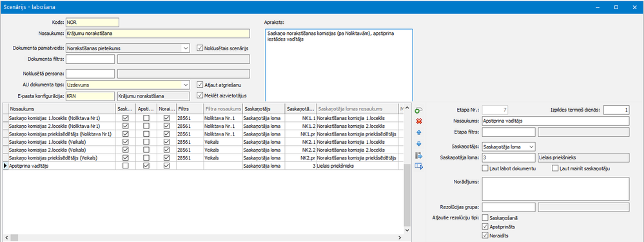Click the green add new stage icon
The image size is (644, 242).
[419, 110]
